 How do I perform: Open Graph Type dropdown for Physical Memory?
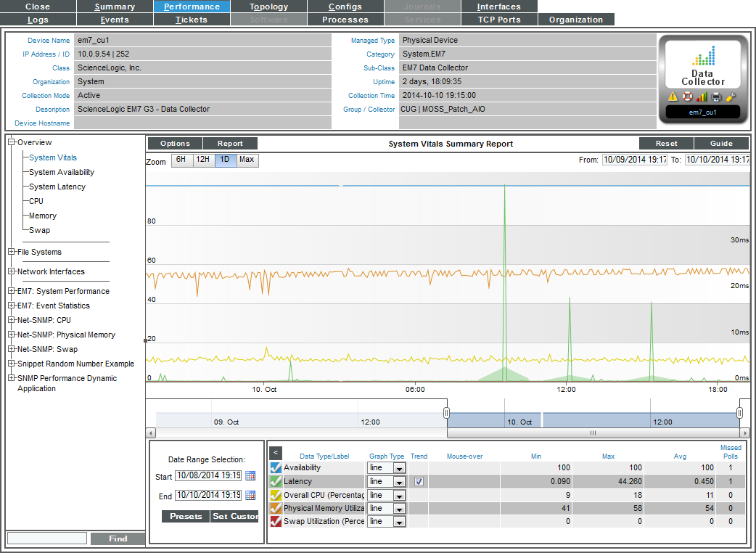coord(387,508)
